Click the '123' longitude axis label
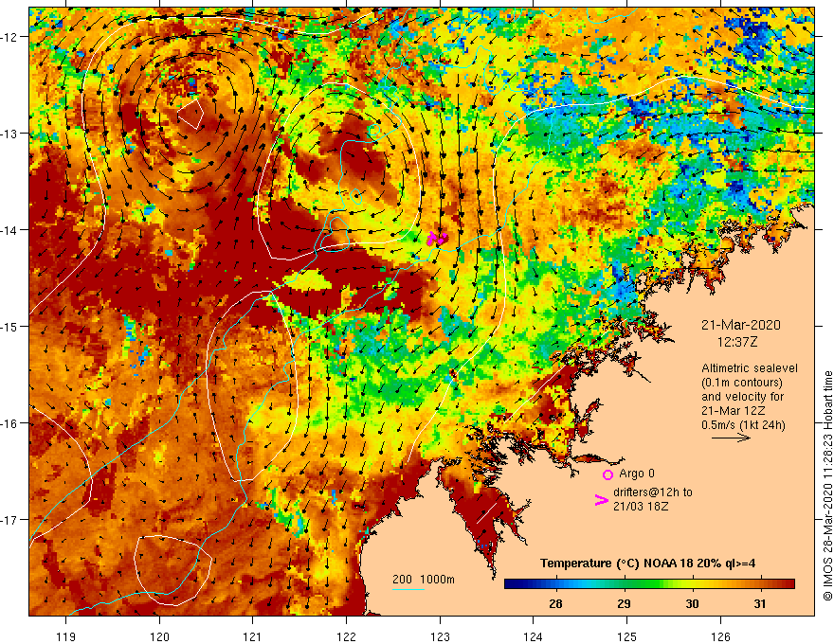This screenshot has width=834, height=644. [x=440, y=636]
